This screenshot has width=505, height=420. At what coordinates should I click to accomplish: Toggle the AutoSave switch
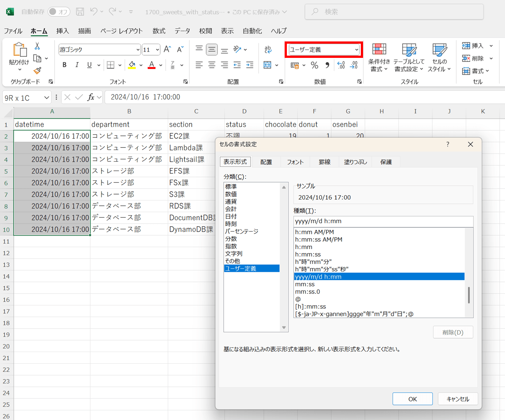59,12
